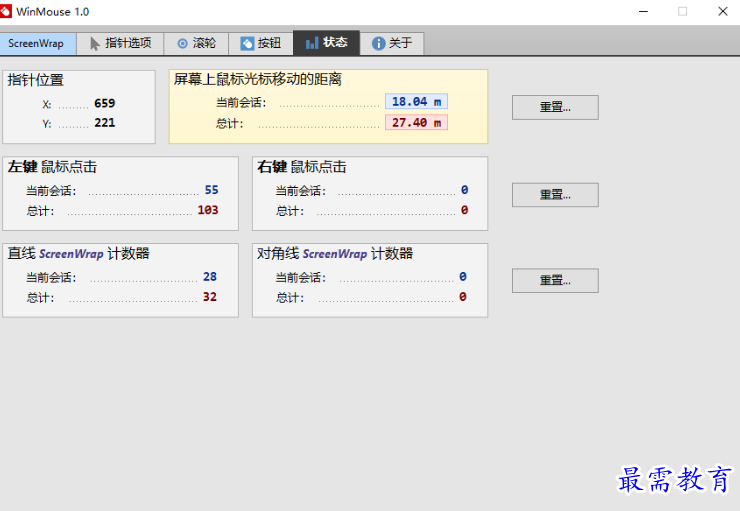Click left-click session count 55
Screen dimensions: 740x511
tap(211, 190)
